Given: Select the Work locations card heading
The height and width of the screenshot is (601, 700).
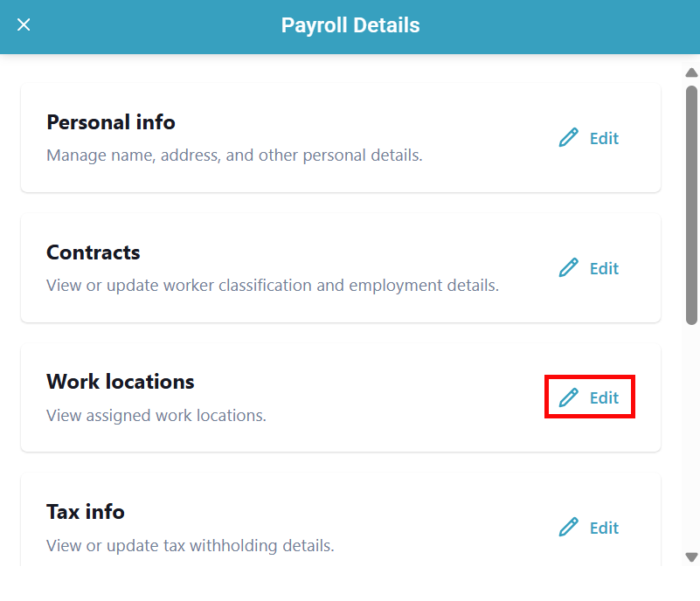Looking at the screenshot, I should click(x=121, y=382).
